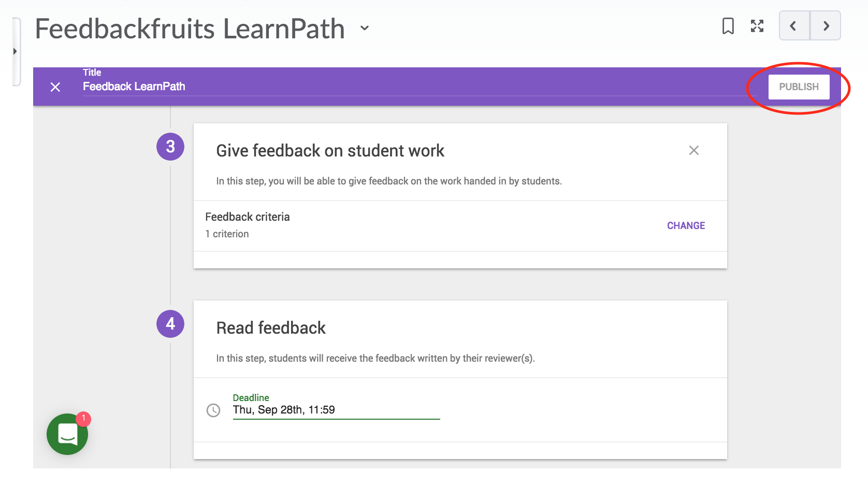This screenshot has width=868, height=485.
Task: Click CHANGE for Feedback criteria
Action: click(686, 225)
